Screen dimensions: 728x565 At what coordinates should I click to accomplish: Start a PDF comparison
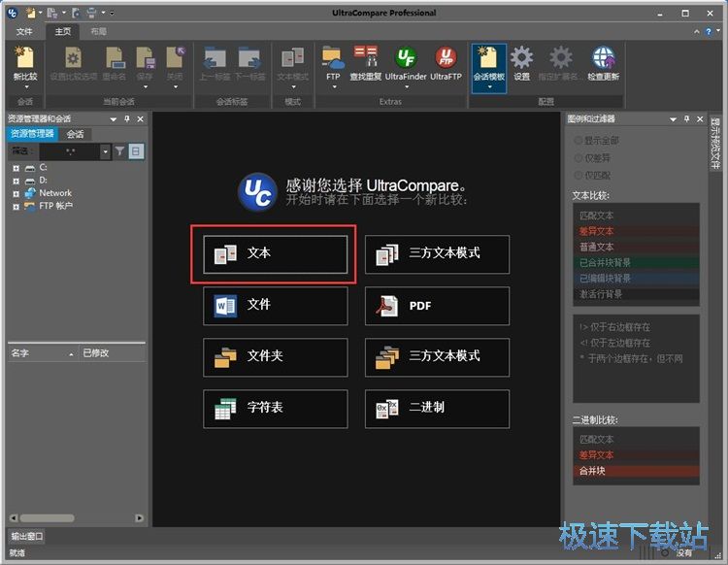pyautogui.click(x=437, y=306)
